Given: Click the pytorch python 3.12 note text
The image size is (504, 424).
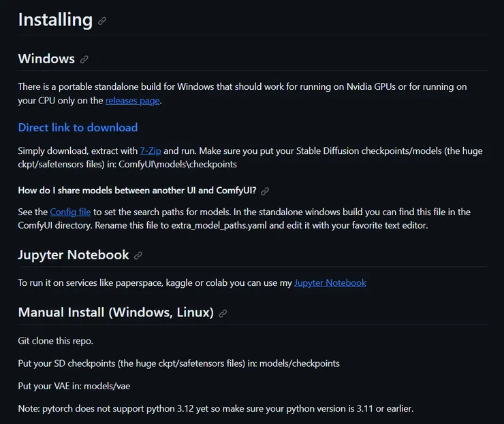Looking at the screenshot, I should tap(215, 409).
